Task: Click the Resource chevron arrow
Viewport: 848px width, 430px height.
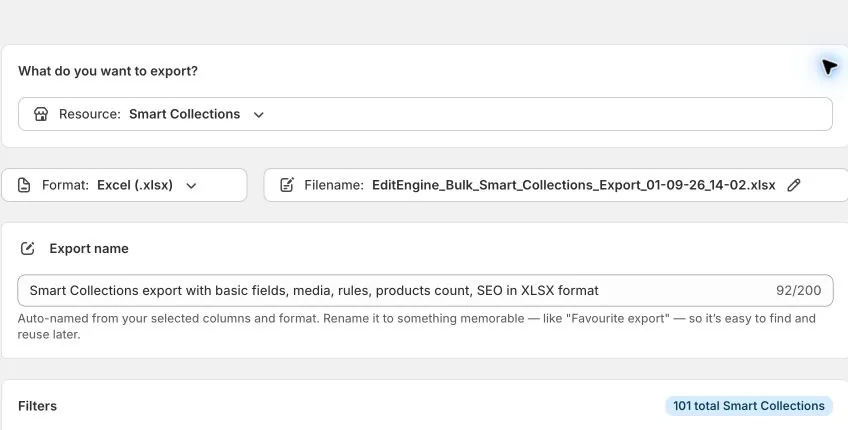Action: tap(259, 115)
